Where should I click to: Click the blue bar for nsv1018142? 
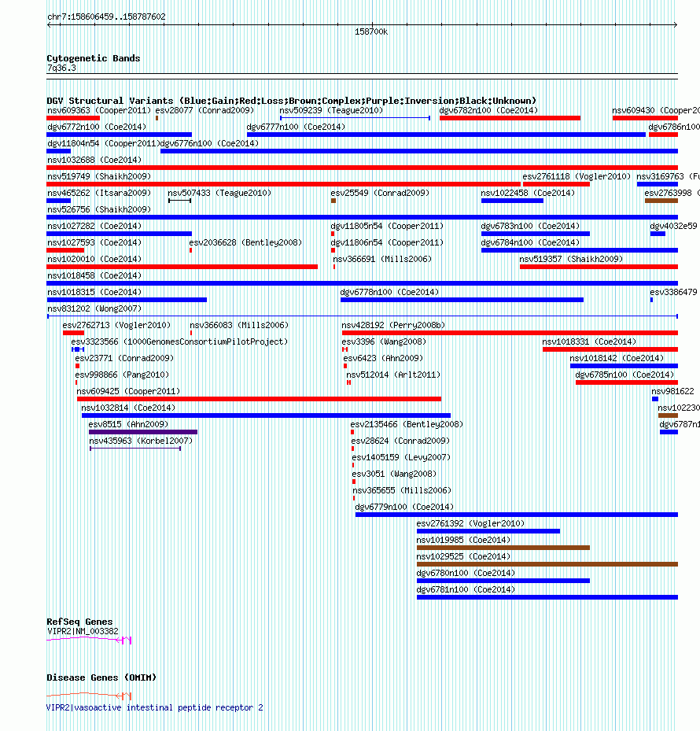point(624,366)
